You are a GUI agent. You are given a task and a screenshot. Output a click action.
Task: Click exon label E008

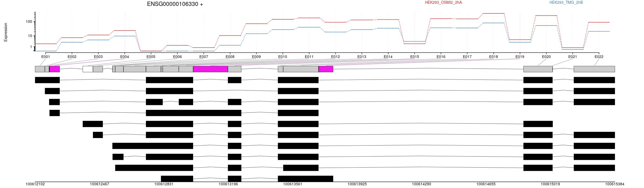[230, 57]
